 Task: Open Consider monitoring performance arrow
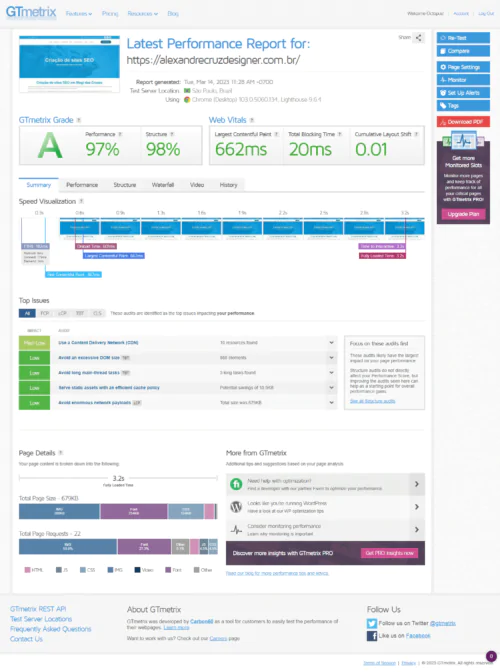pyautogui.click(x=416, y=530)
